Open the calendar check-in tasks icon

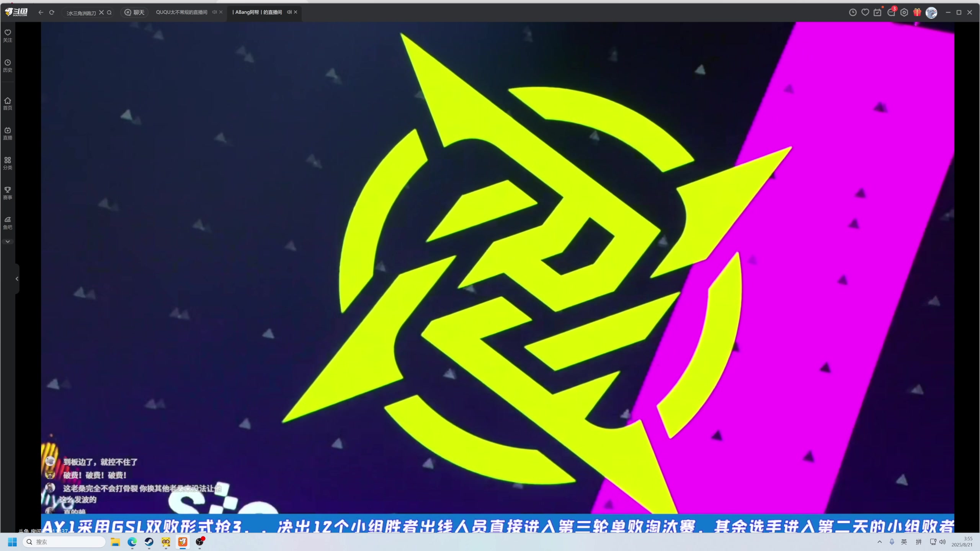(x=878, y=13)
